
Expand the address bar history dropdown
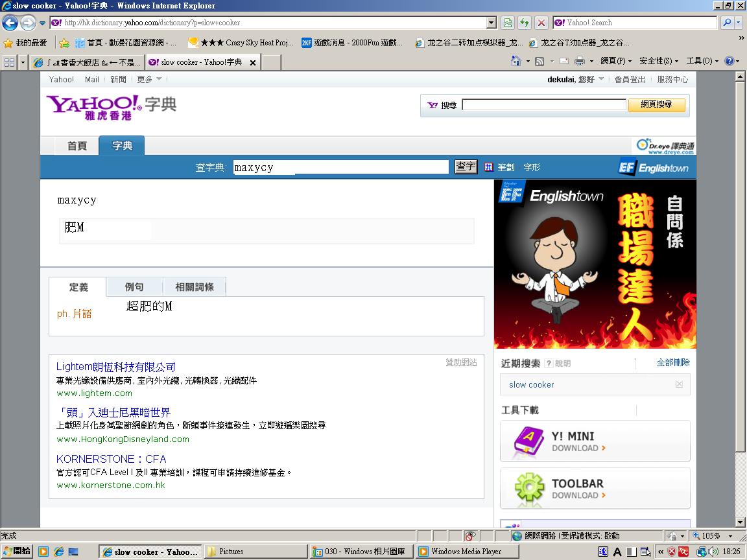pyautogui.click(x=492, y=23)
